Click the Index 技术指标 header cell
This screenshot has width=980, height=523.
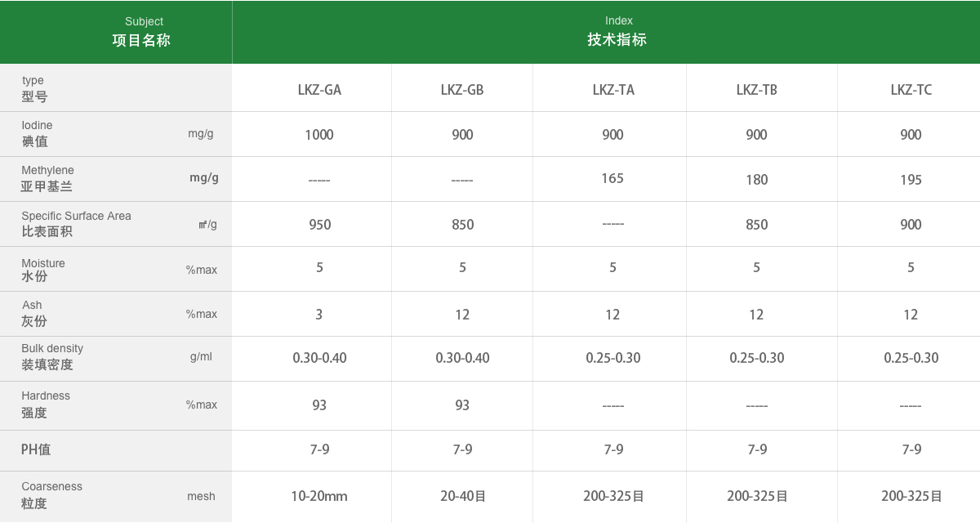coord(617,32)
